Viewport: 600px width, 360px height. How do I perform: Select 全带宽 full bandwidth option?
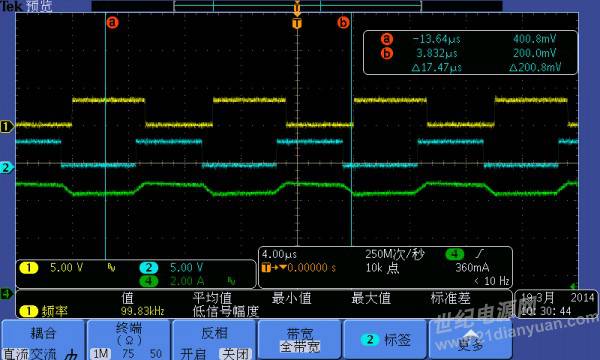tap(300, 347)
